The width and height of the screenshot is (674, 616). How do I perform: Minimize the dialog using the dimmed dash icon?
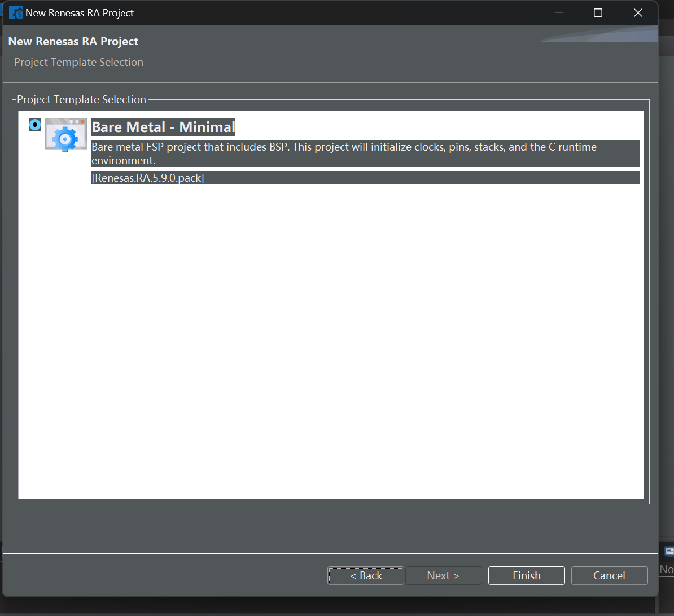click(559, 13)
